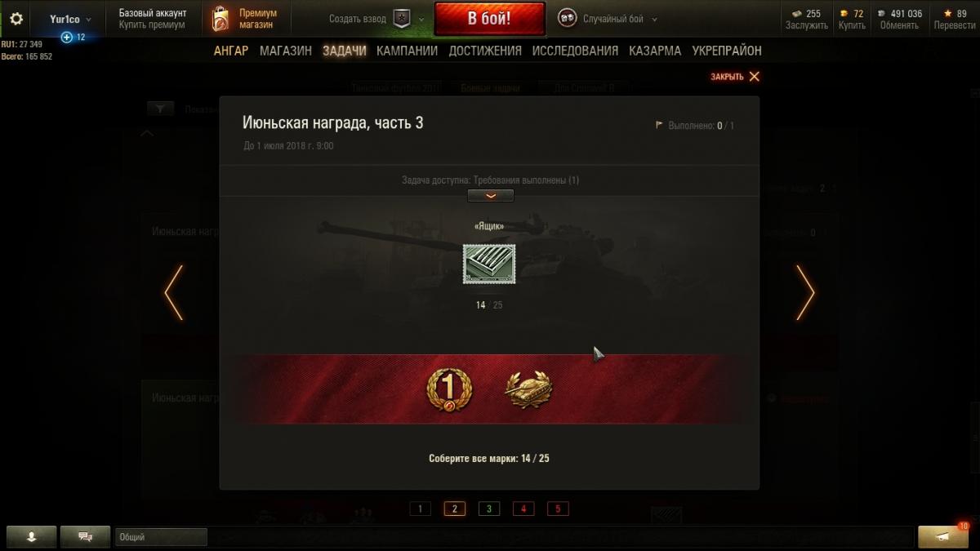Open the notifications icon with badge 10
This screenshot has height=551, width=980.
point(943,536)
